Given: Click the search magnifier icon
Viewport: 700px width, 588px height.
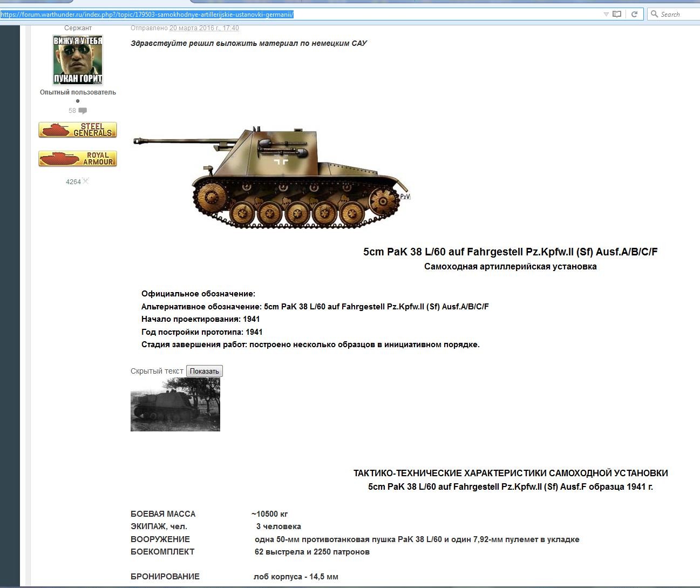Looking at the screenshot, I should pos(654,14).
